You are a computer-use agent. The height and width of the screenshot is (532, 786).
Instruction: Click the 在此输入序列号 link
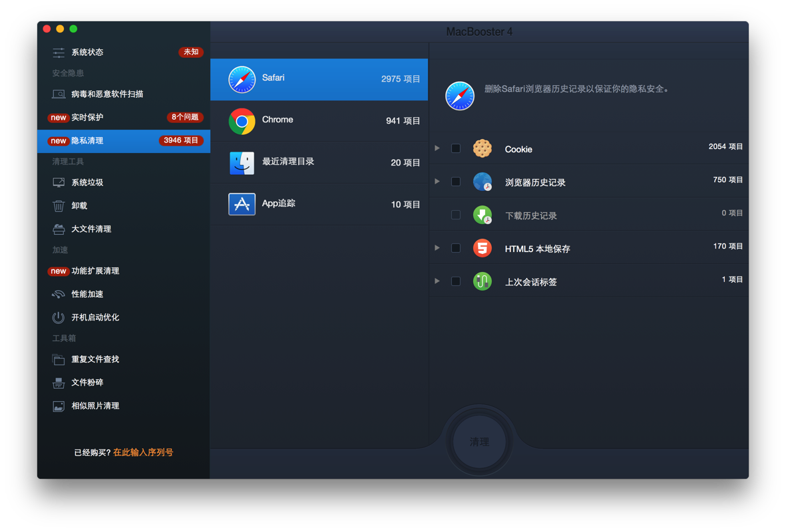click(x=143, y=452)
